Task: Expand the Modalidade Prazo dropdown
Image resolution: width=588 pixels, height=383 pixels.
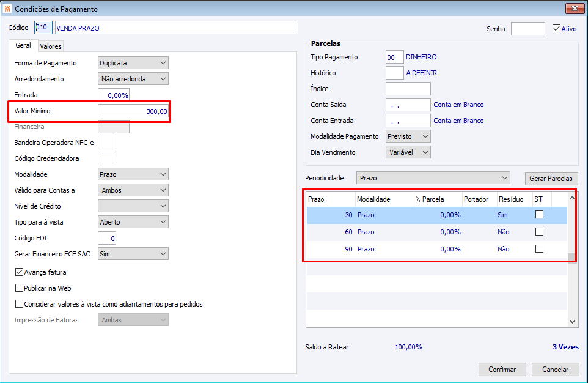Action: [133, 174]
